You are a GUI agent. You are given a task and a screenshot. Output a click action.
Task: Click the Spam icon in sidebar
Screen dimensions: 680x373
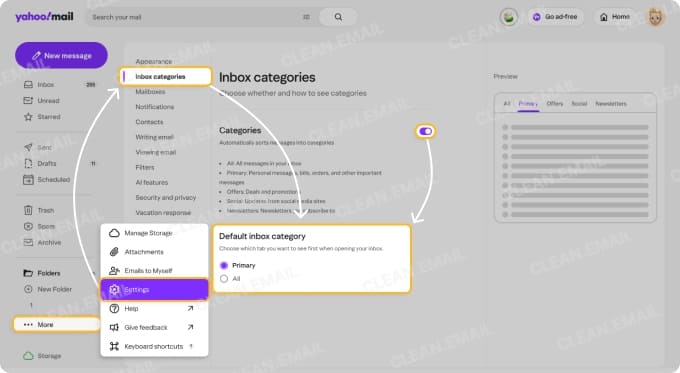pyautogui.click(x=28, y=226)
